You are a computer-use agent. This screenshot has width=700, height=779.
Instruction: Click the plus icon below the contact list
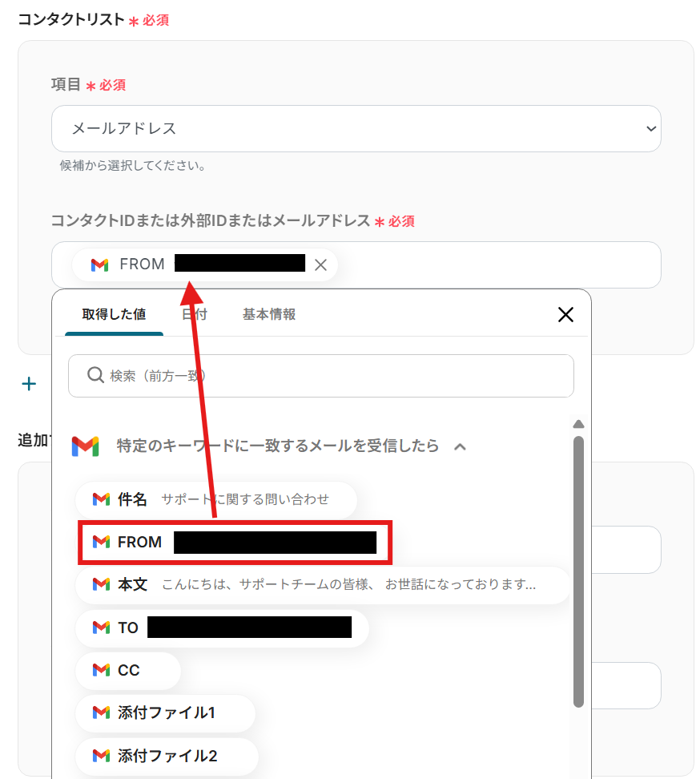click(30, 384)
